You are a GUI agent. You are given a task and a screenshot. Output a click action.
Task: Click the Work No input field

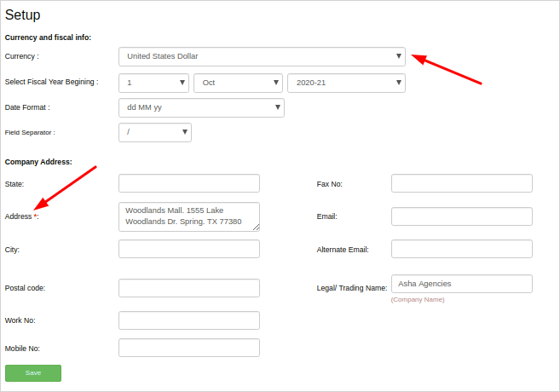[x=189, y=320]
